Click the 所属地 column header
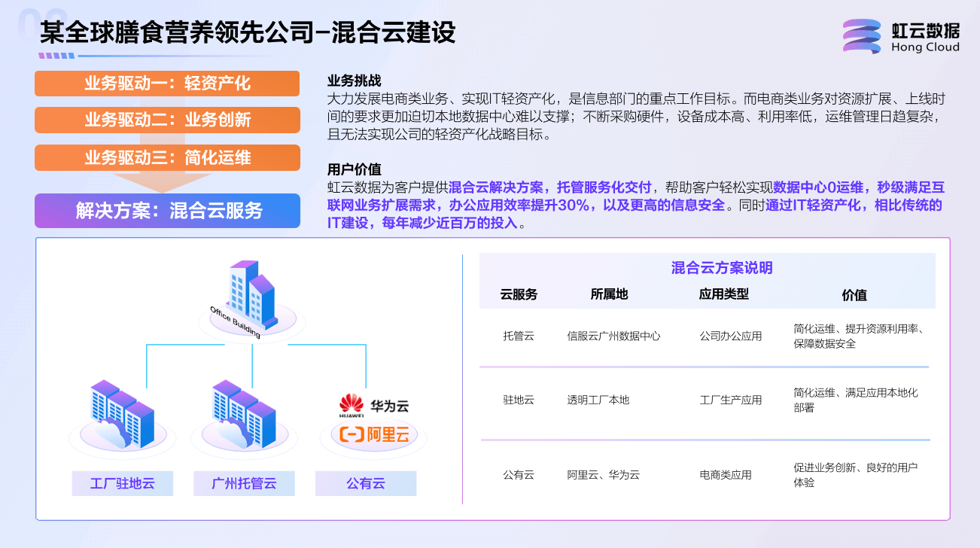 [x=609, y=294]
